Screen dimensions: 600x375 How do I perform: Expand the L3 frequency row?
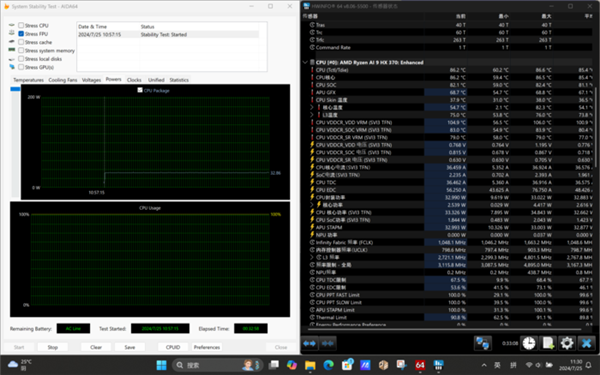(312, 257)
